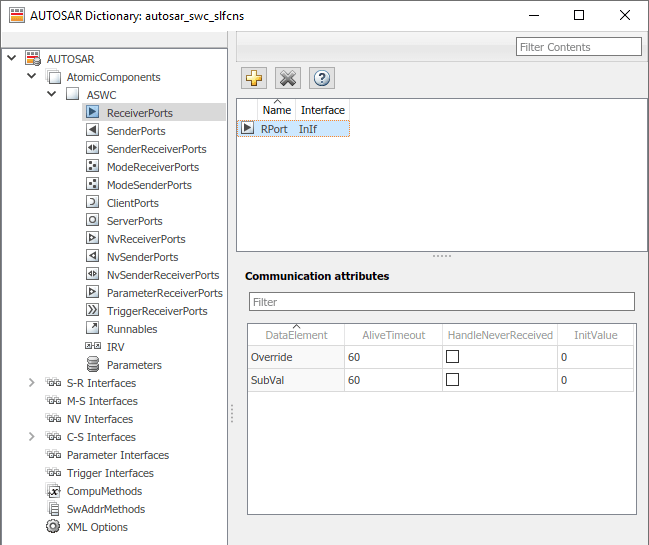Click the RPort row port icon
This screenshot has height=545, width=649.
coord(247,128)
